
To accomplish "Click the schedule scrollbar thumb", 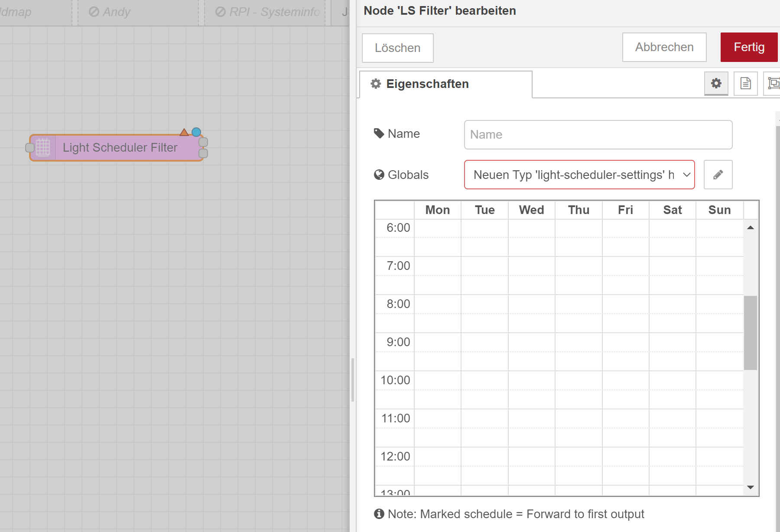I will point(751,333).
